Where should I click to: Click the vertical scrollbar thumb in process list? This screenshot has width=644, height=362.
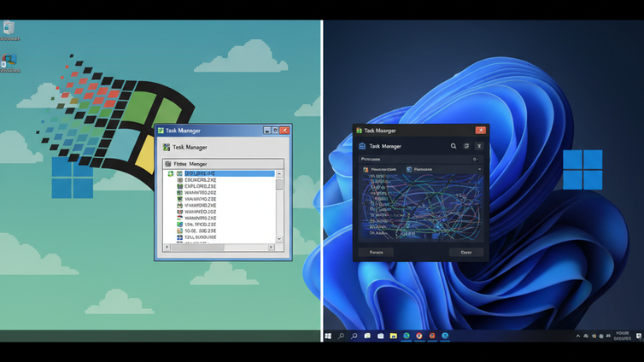tap(279, 184)
